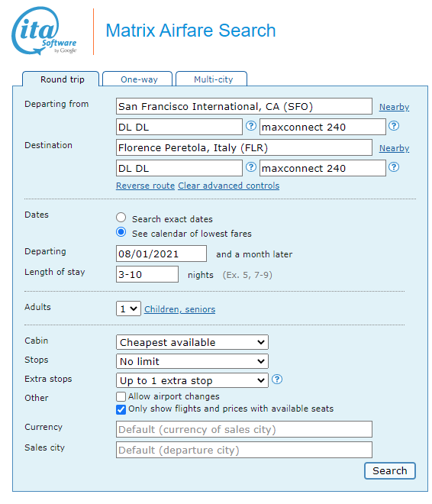Open help icon beside destination DL DL field
The height and width of the screenshot is (504, 432).
click(x=251, y=167)
